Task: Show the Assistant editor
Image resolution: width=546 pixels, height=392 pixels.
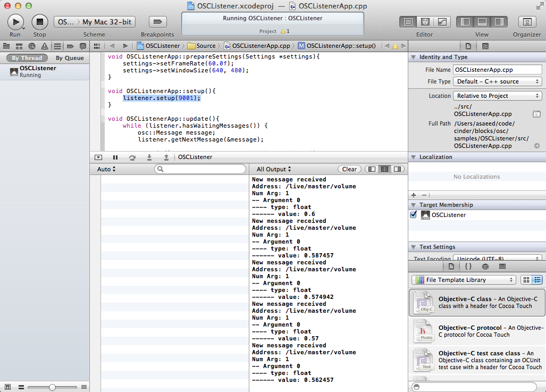Action: [x=425, y=22]
